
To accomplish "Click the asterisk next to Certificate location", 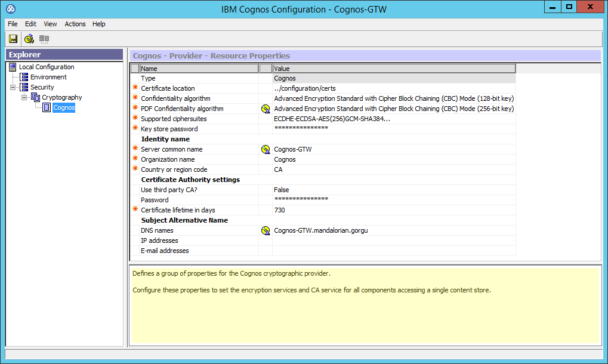I will coord(135,87).
